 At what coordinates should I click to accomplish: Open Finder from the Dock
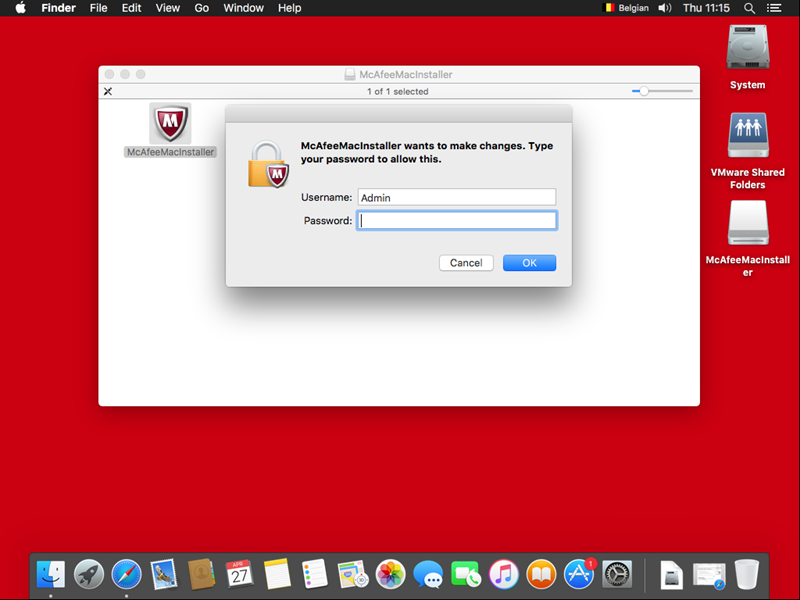point(51,574)
